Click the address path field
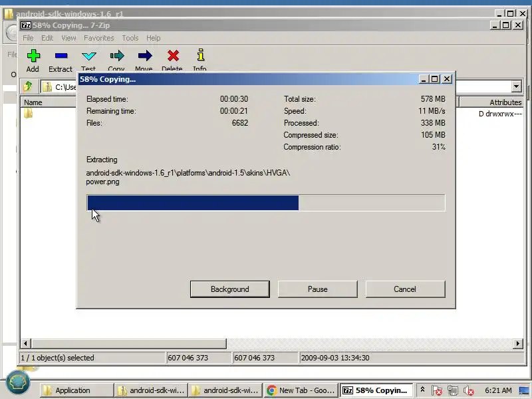Screen dimensions: 532x399 (x=60, y=87)
